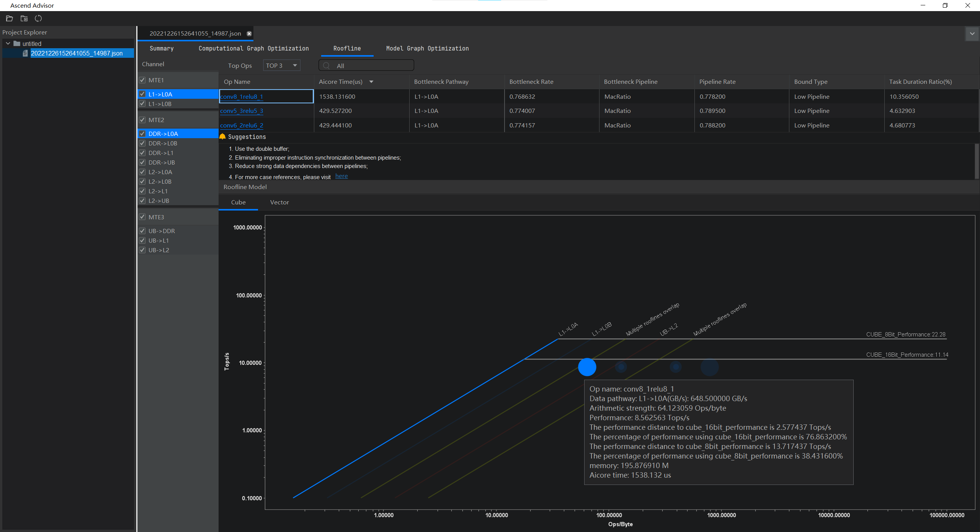This screenshot has width=980, height=532.
Task: Uncheck the L1->L0A channel checkbox
Action: (x=142, y=94)
